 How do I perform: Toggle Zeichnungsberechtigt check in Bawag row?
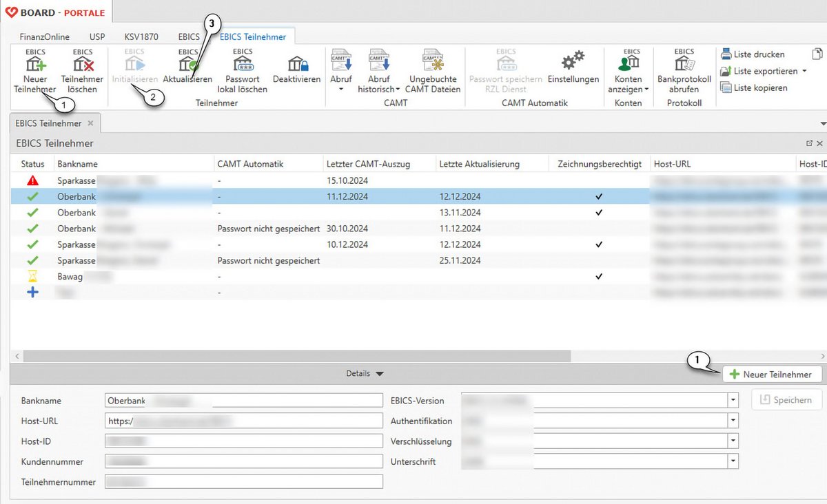pos(599,277)
